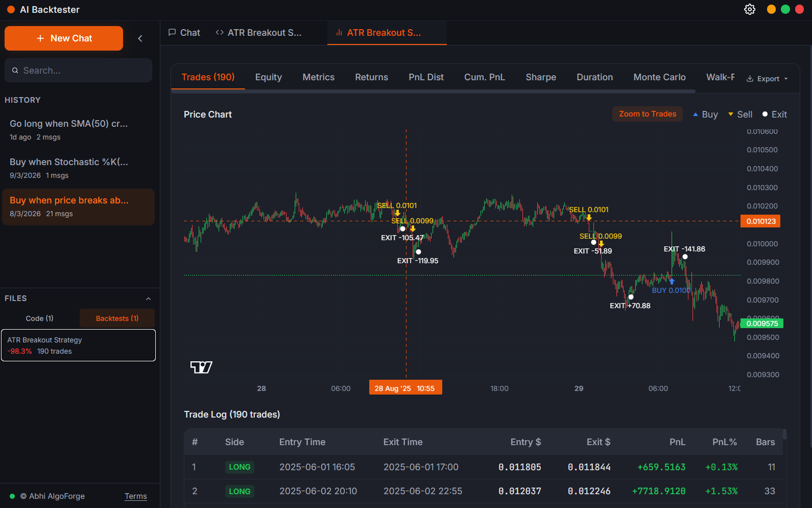Open the Export dropdown
The height and width of the screenshot is (508, 812).
[x=767, y=79]
